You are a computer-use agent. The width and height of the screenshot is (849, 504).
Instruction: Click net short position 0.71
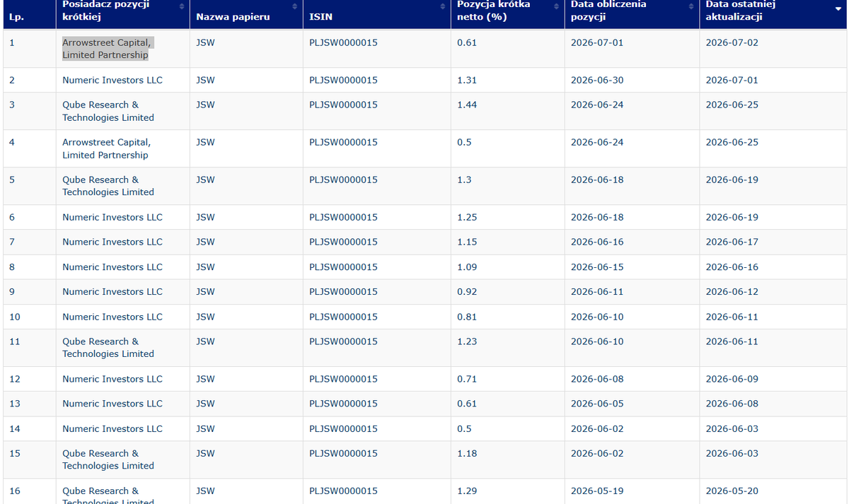467,379
